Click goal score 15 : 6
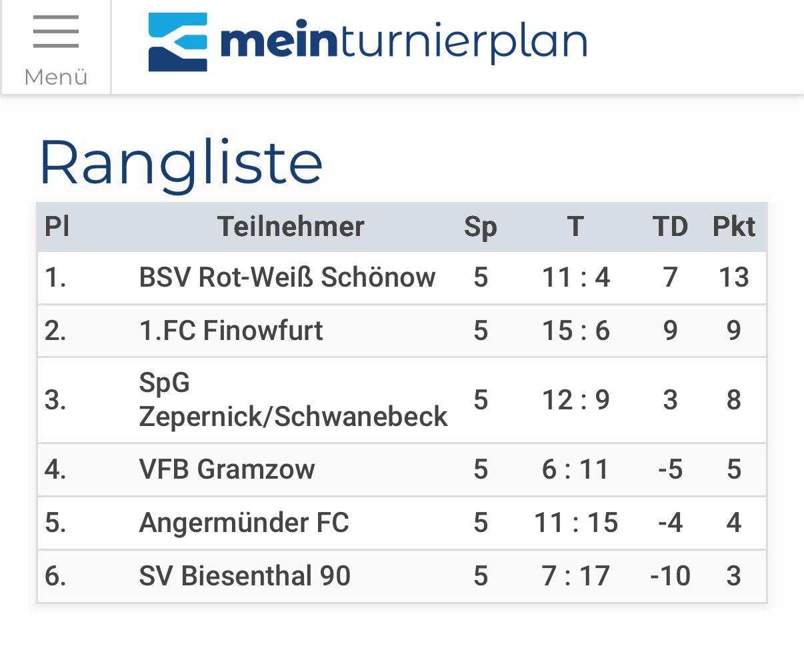804x672 pixels. coord(576,331)
